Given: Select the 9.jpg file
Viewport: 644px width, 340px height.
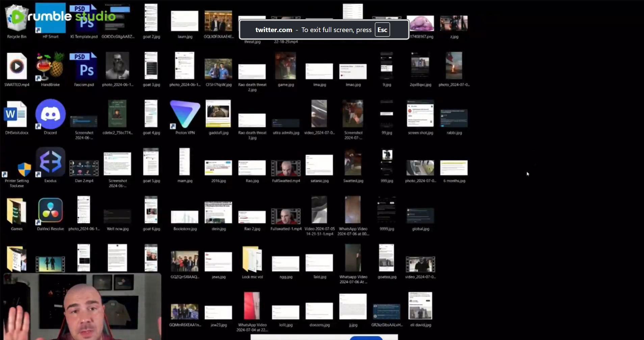Looking at the screenshot, I should (387, 69).
